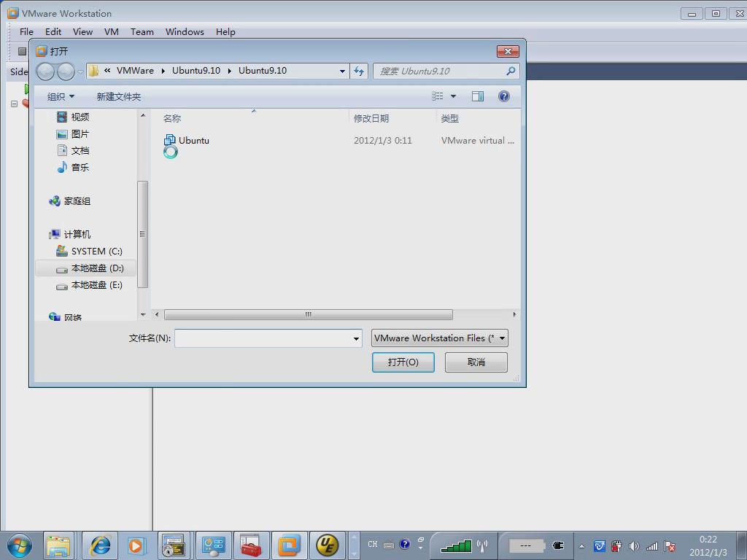
Task: Open the Windows Start button
Action: 20,545
